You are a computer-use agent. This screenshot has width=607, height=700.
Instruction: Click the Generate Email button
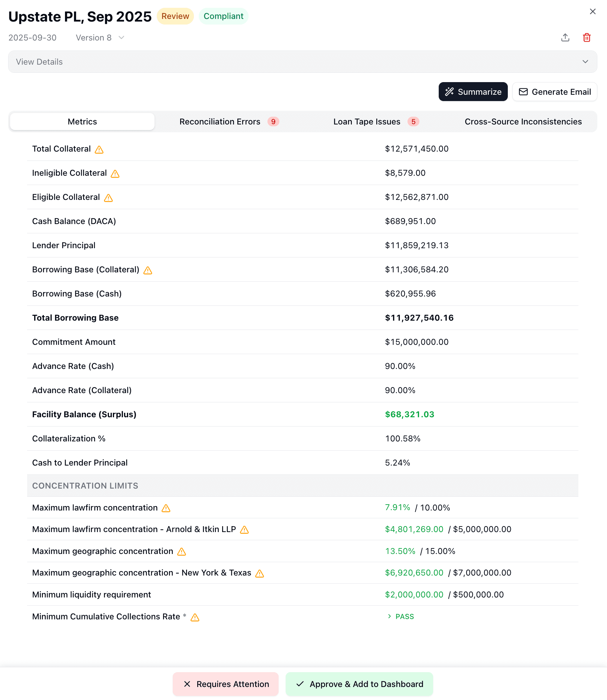[555, 92]
